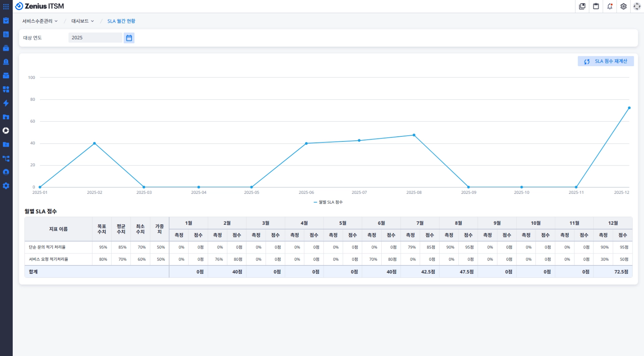Click the clipboard-check icon in the sidebar
The image size is (644, 356).
pos(6,21)
